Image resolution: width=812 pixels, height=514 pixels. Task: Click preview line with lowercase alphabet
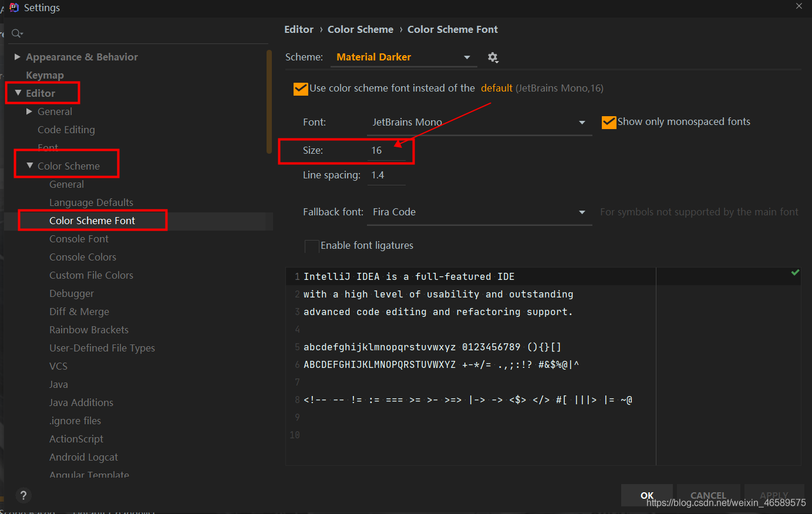click(432, 347)
